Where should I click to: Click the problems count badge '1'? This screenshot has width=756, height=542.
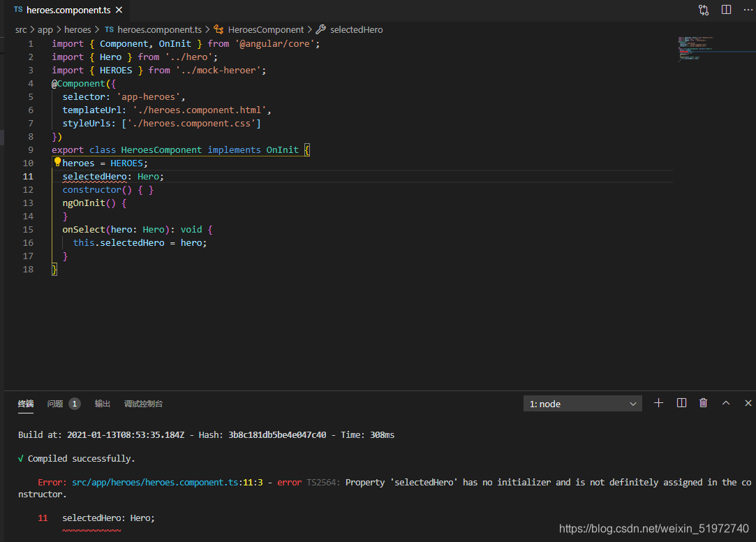tap(74, 404)
